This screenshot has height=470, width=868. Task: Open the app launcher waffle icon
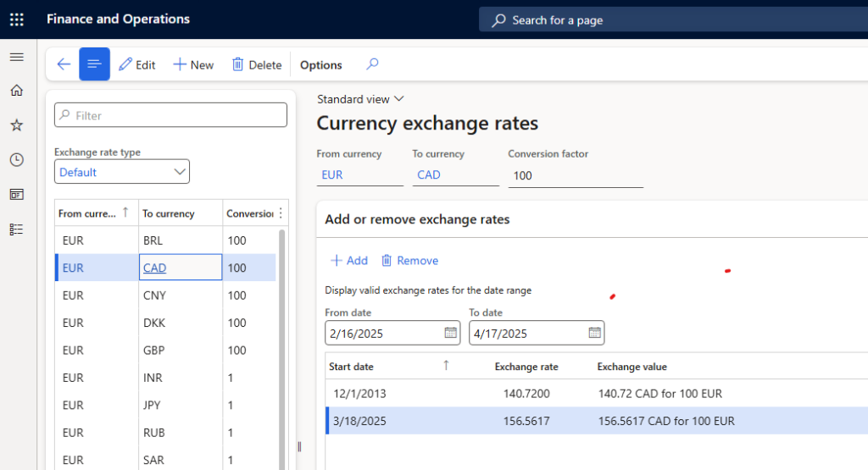[x=17, y=19]
